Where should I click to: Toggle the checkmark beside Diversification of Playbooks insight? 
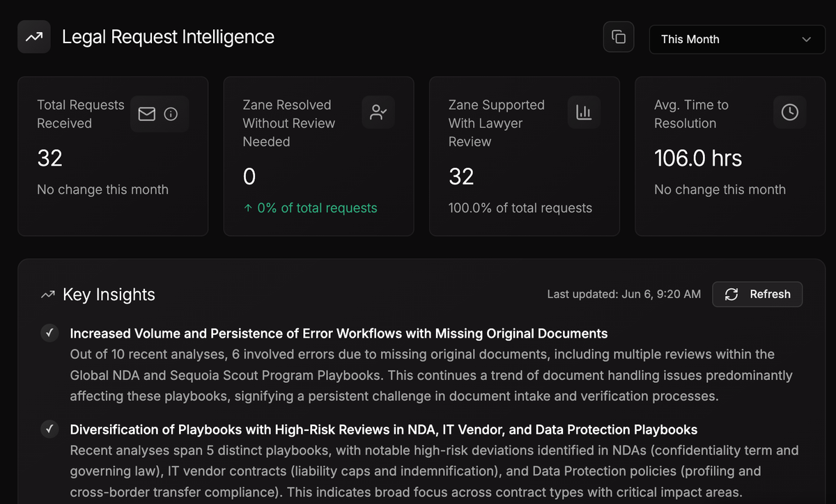click(49, 430)
